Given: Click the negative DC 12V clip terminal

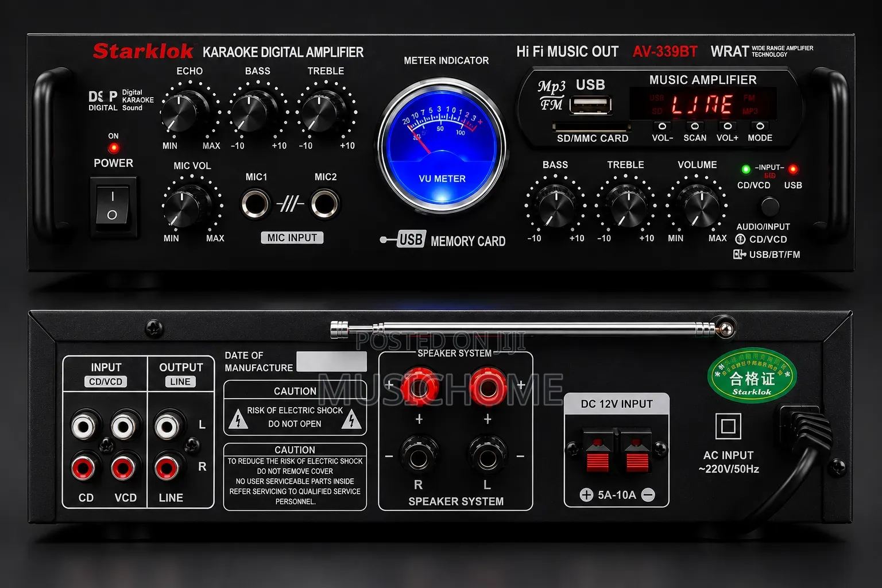Looking at the screenshot, I should pyautogui.click(x=636, y=450).
